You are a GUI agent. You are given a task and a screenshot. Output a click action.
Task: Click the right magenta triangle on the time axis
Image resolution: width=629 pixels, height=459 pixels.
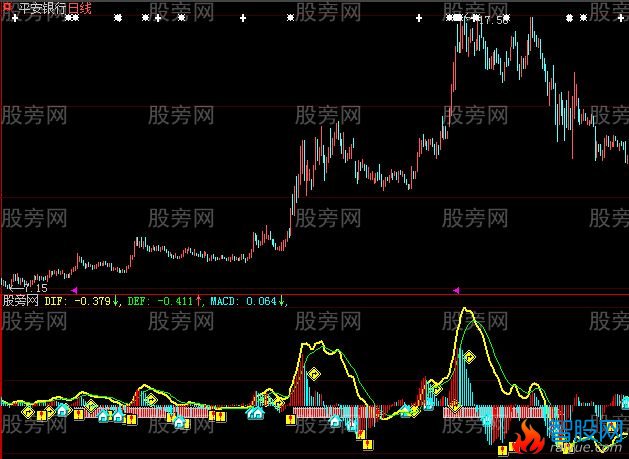(456, 290)
